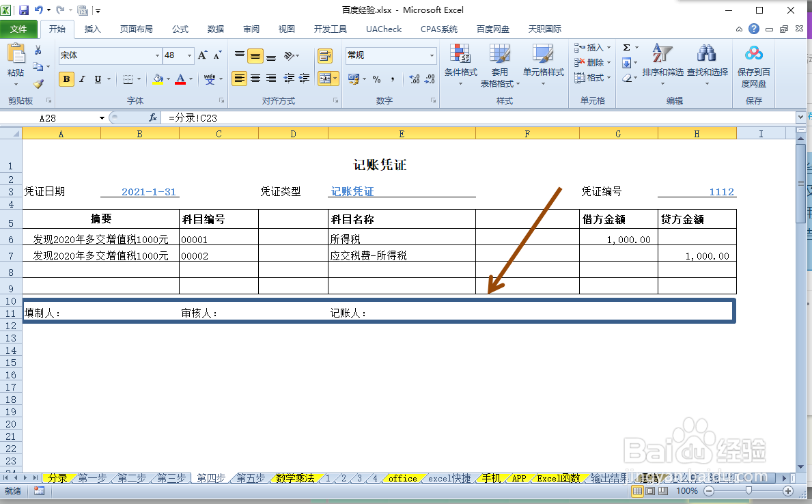Click the Delete cells (删除) button
This screenshot has width=812, height=504.
[x=592, y=63]
